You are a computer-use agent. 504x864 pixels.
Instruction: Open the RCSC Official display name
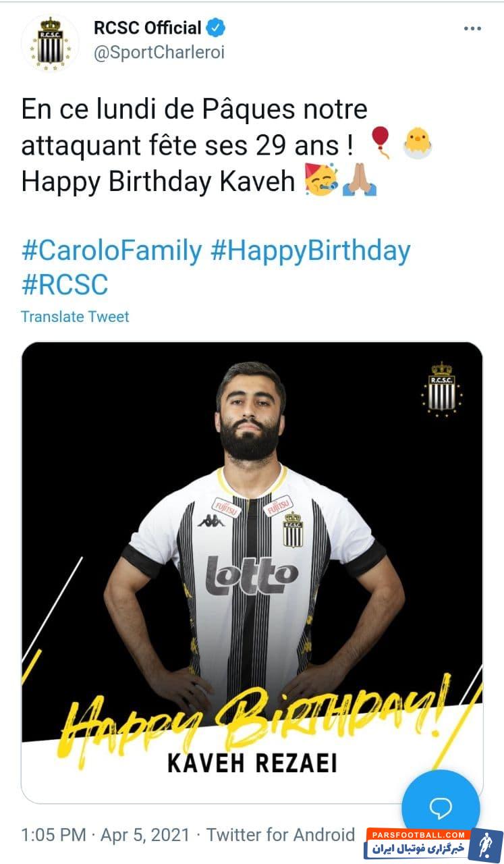(148, 28)
